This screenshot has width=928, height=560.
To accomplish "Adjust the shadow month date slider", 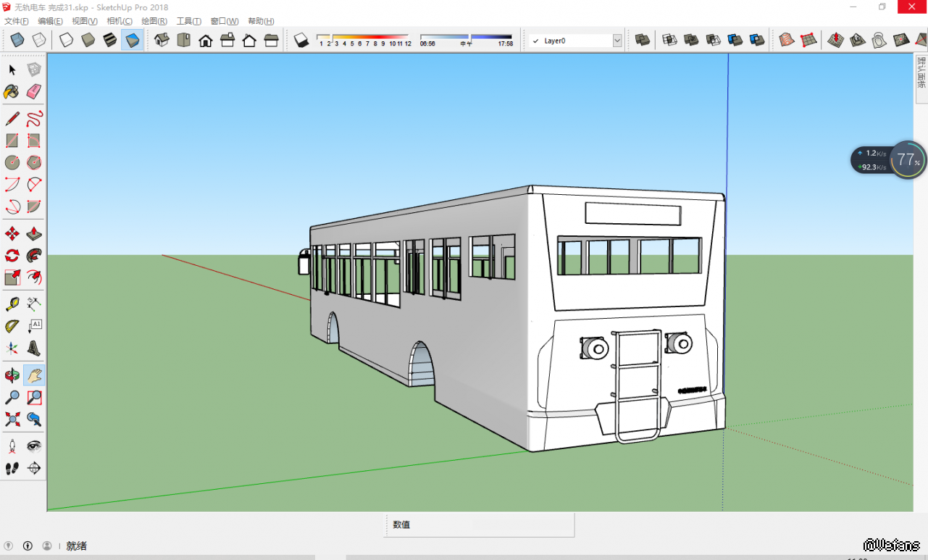I will (362, 36).
